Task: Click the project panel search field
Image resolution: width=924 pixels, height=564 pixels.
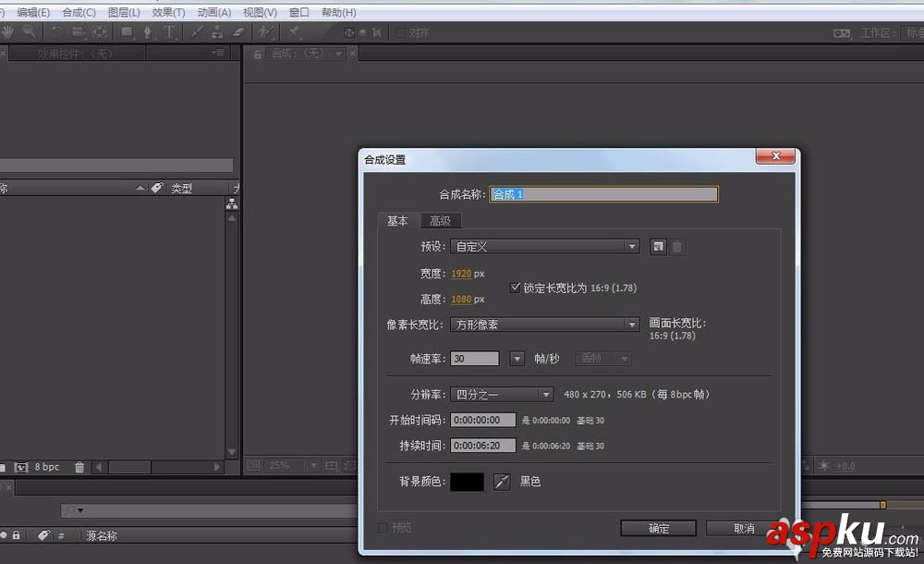Action: pyautogui.click(x=116, y=166)
